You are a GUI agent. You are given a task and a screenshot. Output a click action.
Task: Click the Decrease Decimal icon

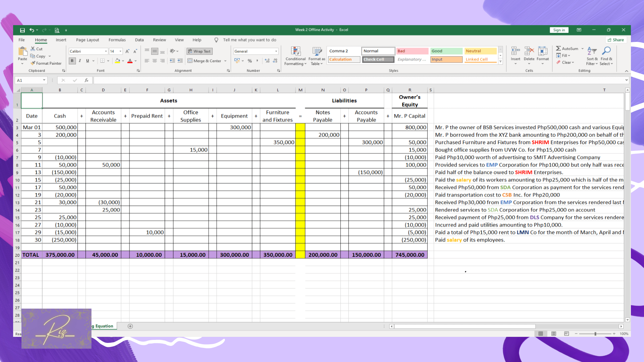pos(275,61)
